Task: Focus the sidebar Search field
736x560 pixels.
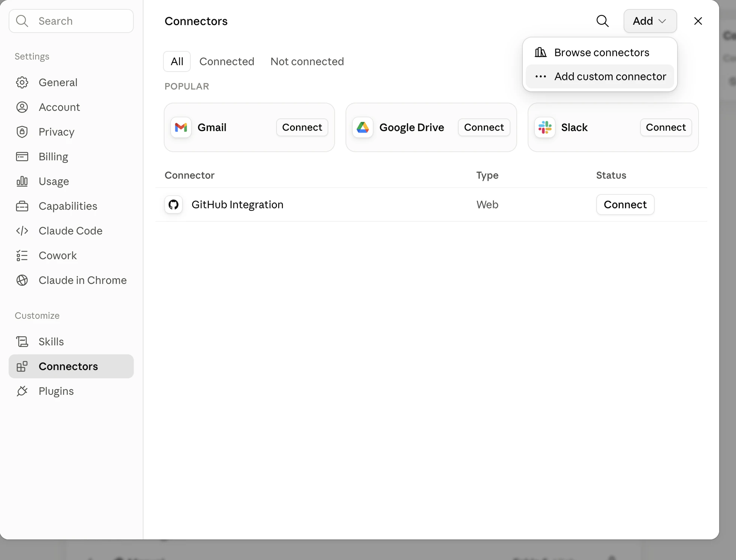Action: 71,21
